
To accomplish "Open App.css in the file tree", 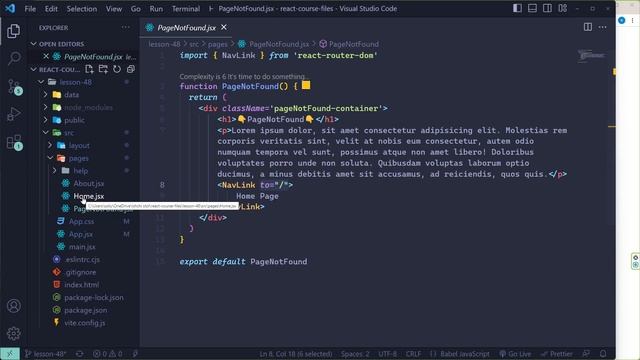I will [81, 222].
